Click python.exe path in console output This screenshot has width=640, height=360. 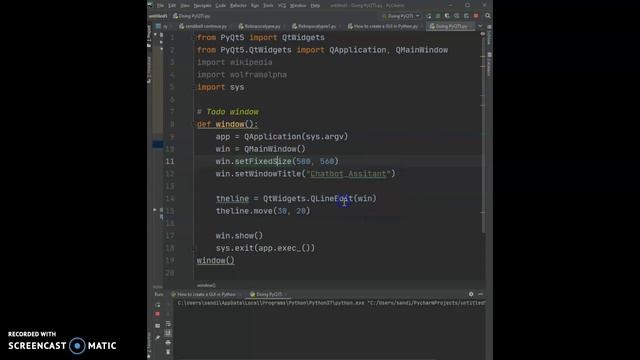[x=271, y=303]
